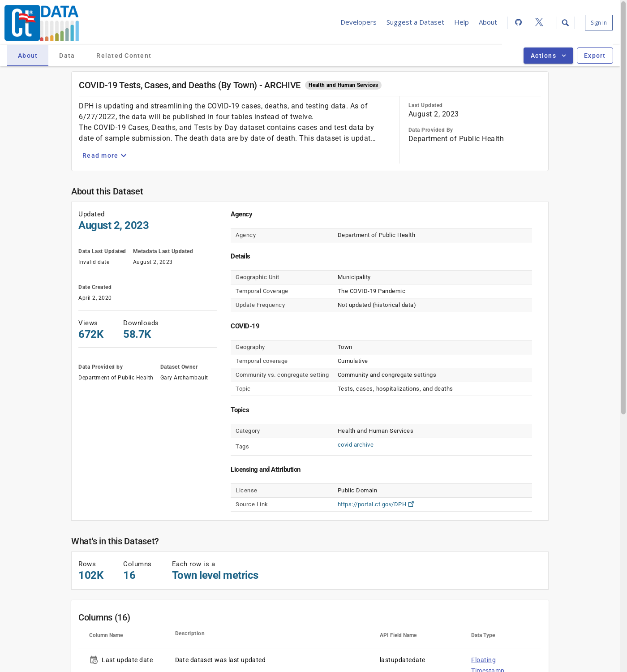The height and width of the screenshot is (672, 627).
Task: Open the Help link in header
Action: [x=461, y=22]
